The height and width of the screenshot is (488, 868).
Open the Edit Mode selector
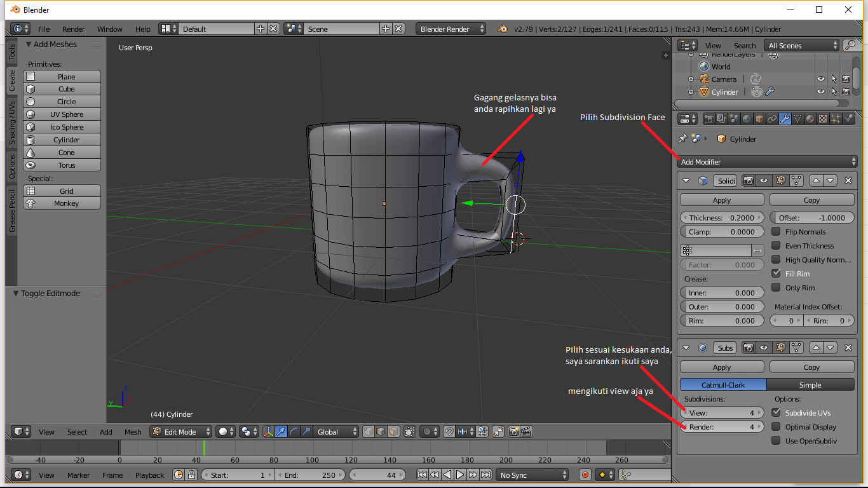pos(180,431)
